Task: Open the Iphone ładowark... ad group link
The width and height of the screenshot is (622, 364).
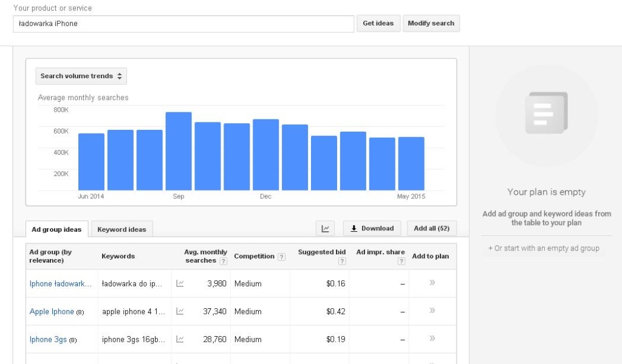Action: pos(60,283)
